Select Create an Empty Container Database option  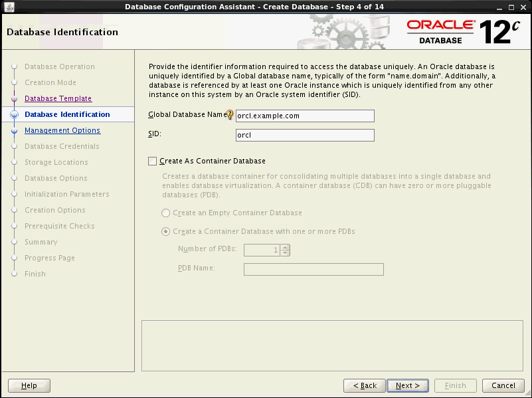[x=165, y=213]
